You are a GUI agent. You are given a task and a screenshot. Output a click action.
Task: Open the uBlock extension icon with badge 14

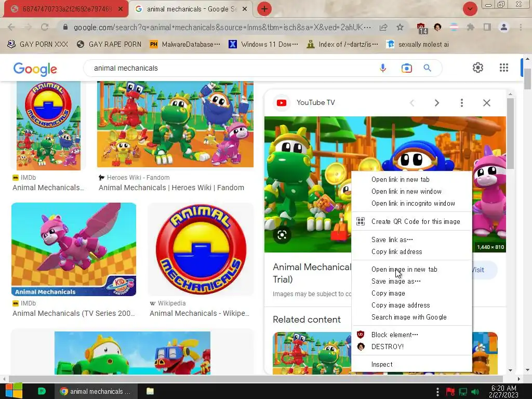[x=421, y=28]
